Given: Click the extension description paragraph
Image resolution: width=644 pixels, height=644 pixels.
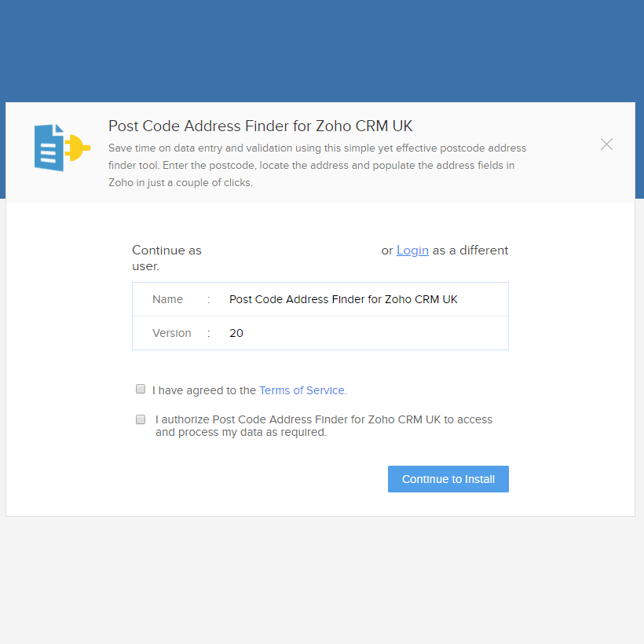Looking at the screenshot, I should pos(317,165).
